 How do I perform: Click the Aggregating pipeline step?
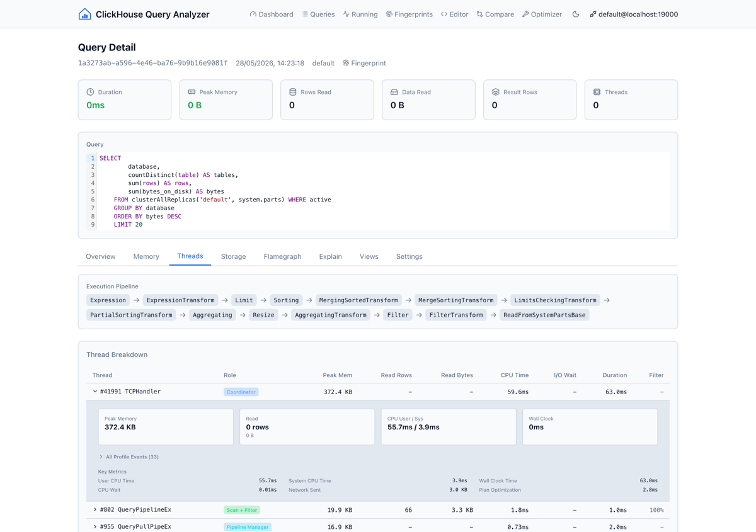(x=212, y=315)
